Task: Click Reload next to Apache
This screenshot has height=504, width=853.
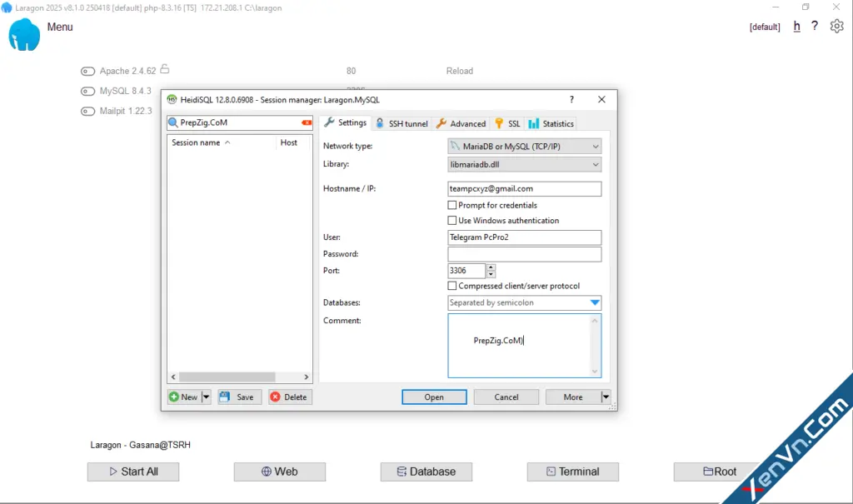Action: point(460,72)
